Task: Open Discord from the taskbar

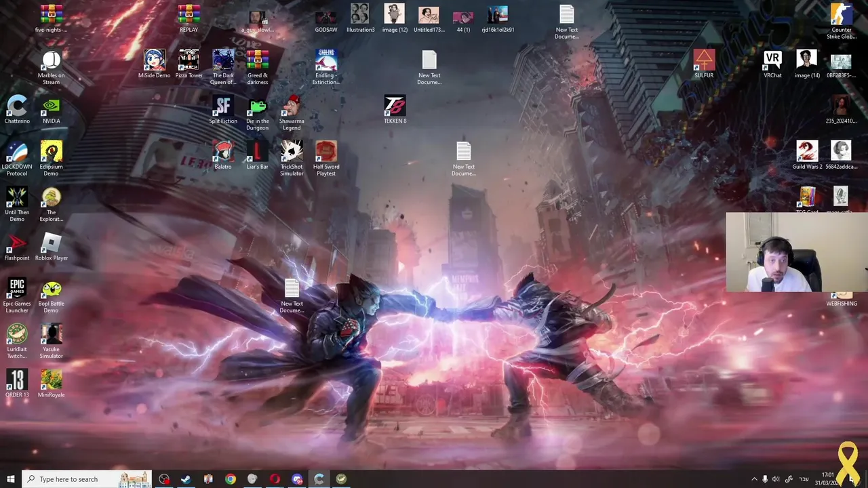Action: [x=297, y=479]
